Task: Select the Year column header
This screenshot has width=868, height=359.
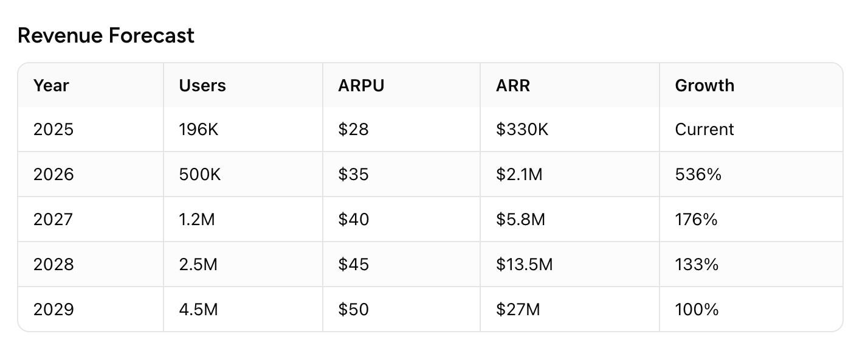Action: pyautogui.click(x=51, y=86)
